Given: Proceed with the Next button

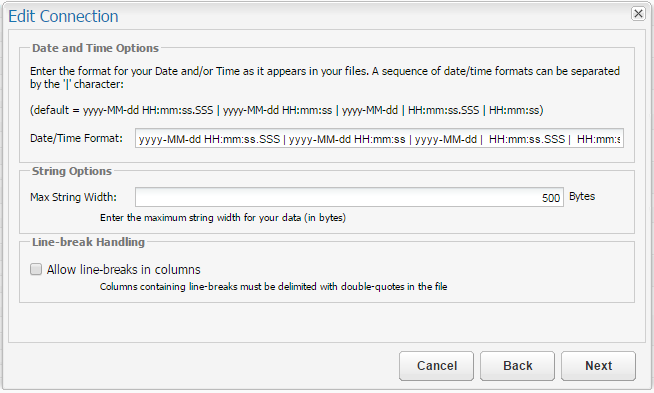Looking at the screenshot, I should click(598, 365).
